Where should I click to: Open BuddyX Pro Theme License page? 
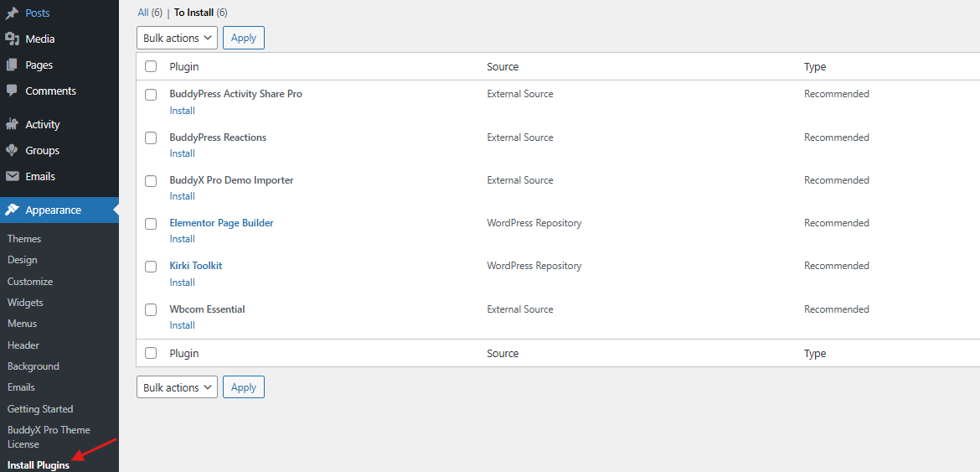click(x=49, y=437)
